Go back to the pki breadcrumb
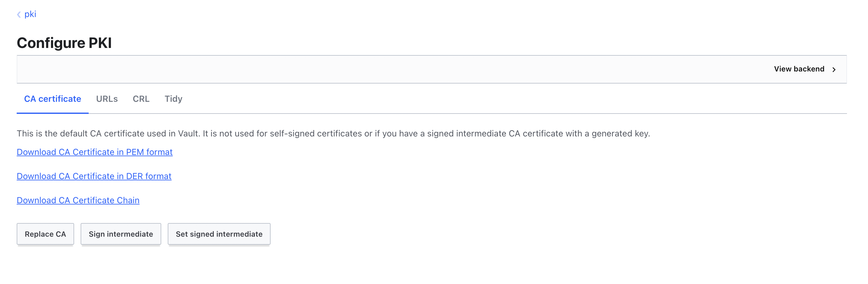Viewport: 868px width, 284px height. (x=30, y=14)
